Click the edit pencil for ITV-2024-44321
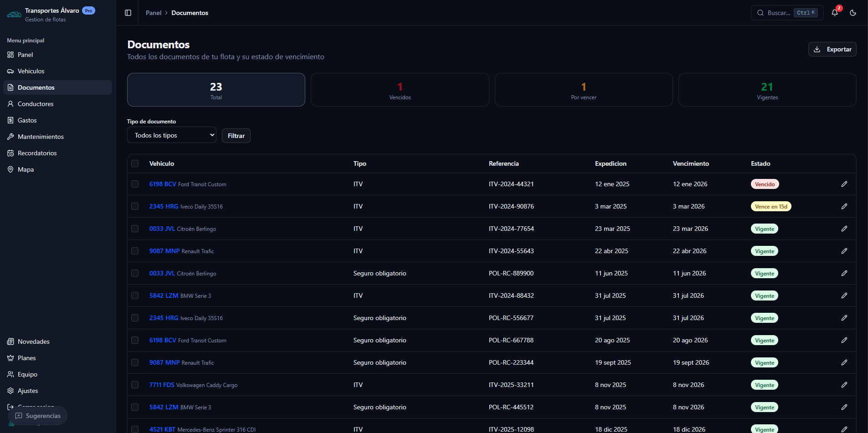The image size is (868, 433). (x=844, y=184)
